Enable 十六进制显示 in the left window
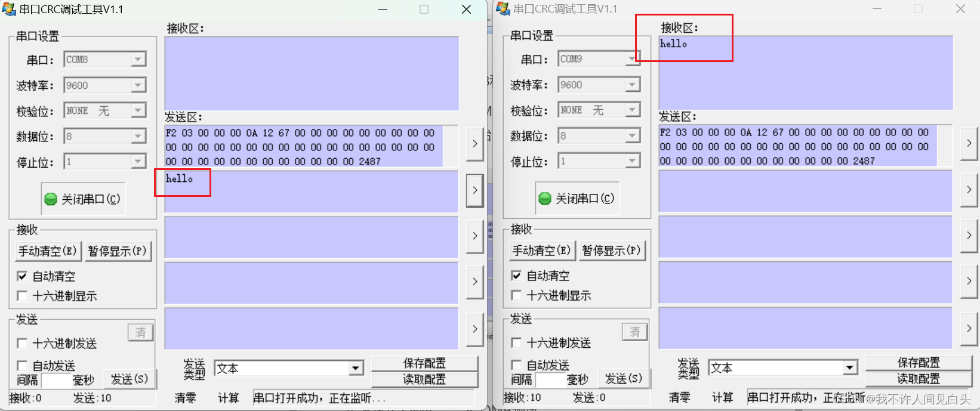 [22, 296]
